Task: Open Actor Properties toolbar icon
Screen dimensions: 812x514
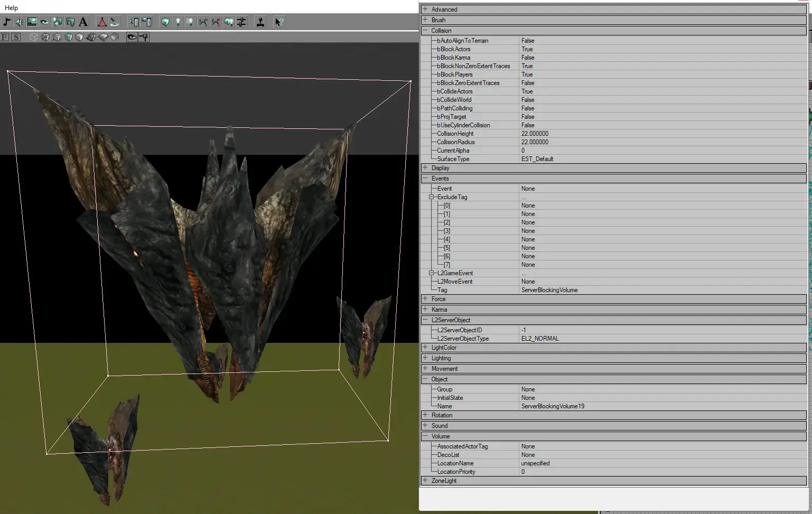Action: click(134, 22)
